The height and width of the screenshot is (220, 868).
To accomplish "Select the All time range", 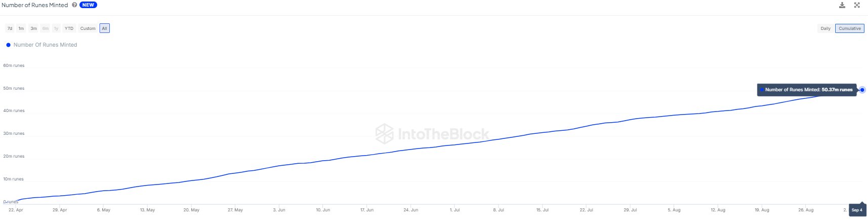I will point(104,28).
